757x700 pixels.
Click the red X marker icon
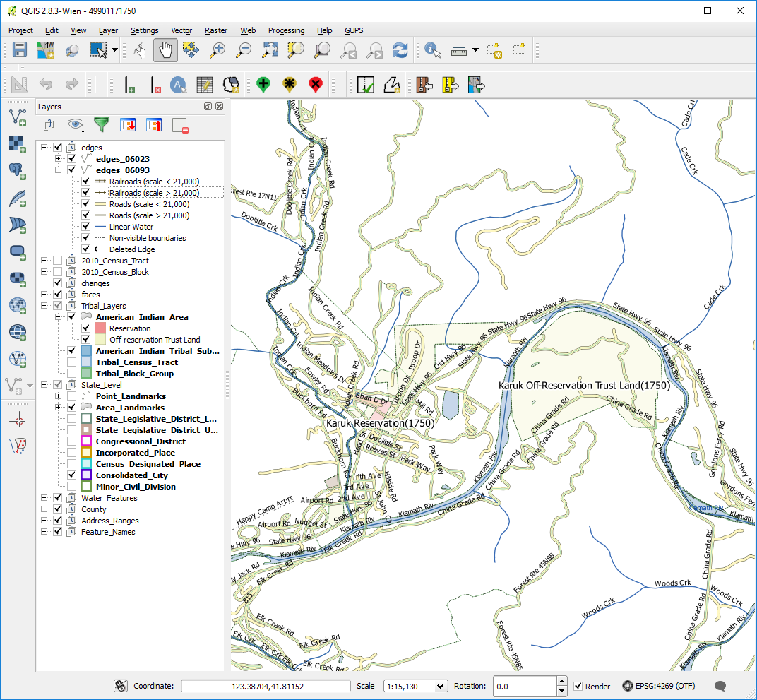coord(315,85)
